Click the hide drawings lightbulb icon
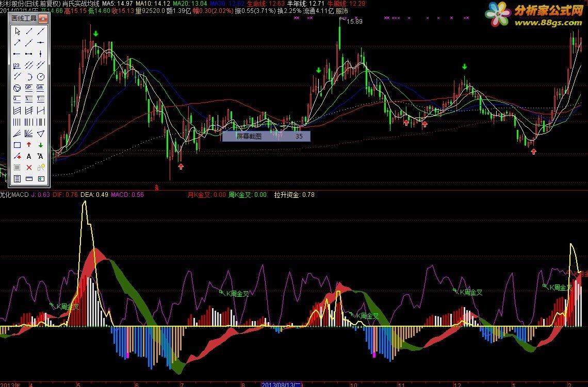588x387 pixels. pyautogui.click(x=41, y=167)
